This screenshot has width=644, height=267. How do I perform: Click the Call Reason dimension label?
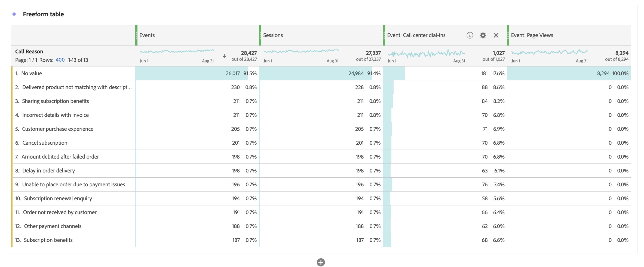(29, 51)
